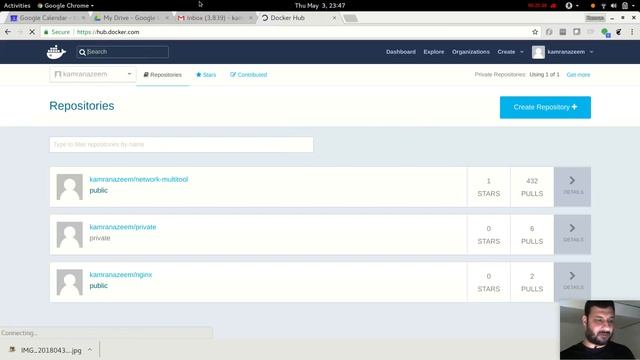Screen dimensions: 640x360
Task: Click the network icon in top bar
Action: point(603,6)
